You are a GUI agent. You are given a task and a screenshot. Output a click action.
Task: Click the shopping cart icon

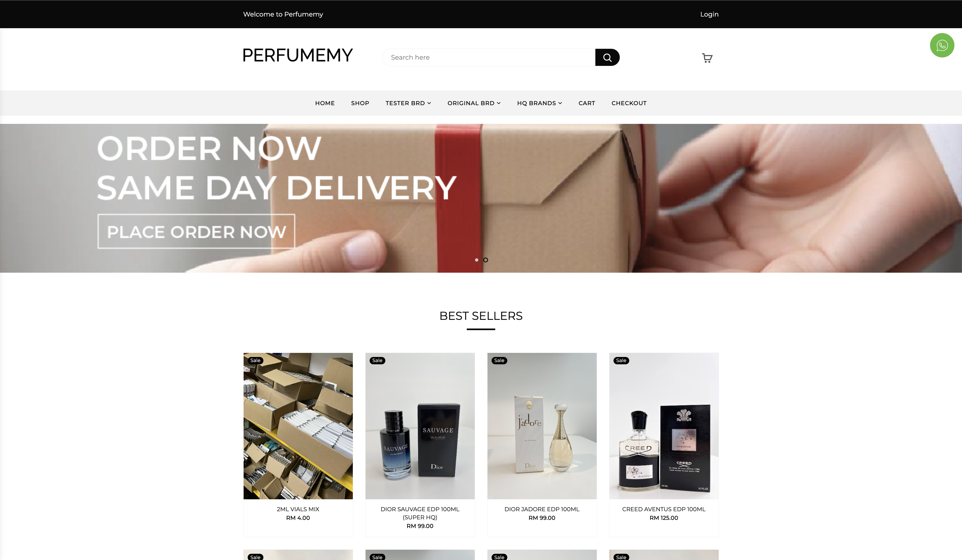tap(707, 58)
